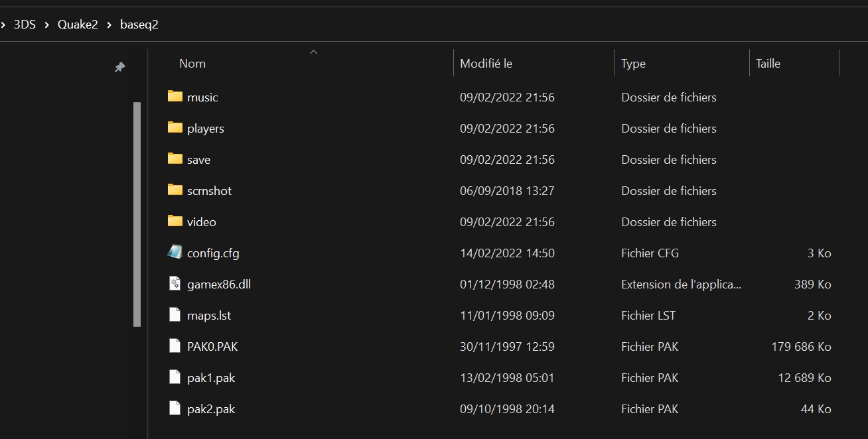Select the video folder icon
Image resolution: width=868 pixels, height=439 pixels.
[x=175, y=221]
